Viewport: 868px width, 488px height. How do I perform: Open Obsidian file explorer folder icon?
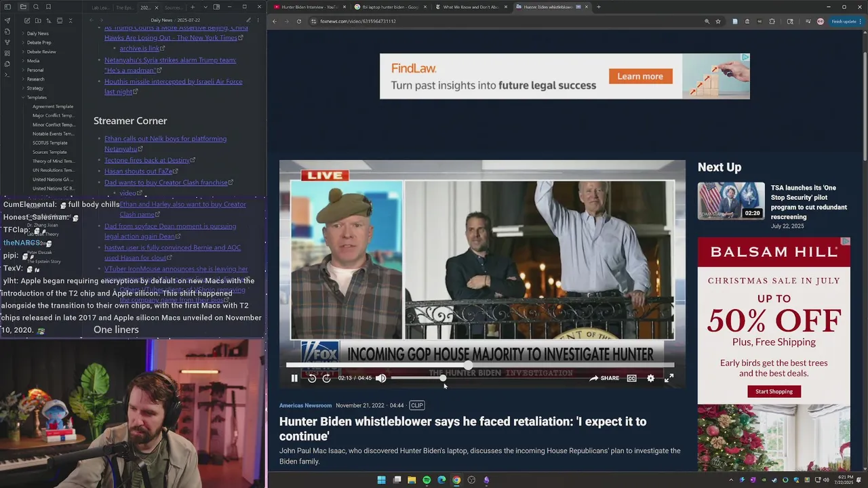click(23, 7)
